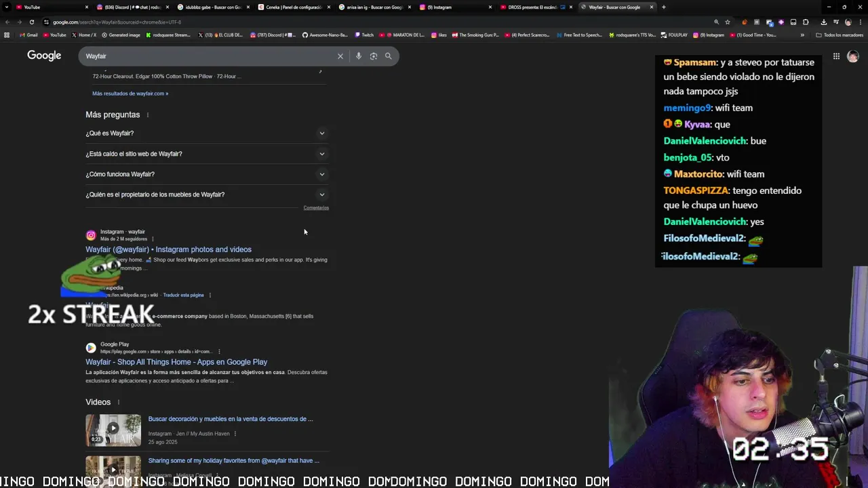Open the Generated image bookmark
The height and width of the screenshot is (488, 868).
121,35
